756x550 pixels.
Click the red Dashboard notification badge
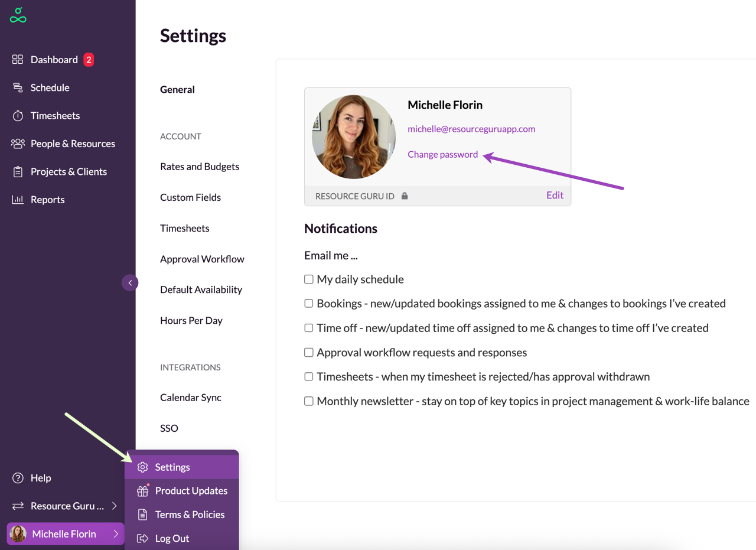point(89,60)
